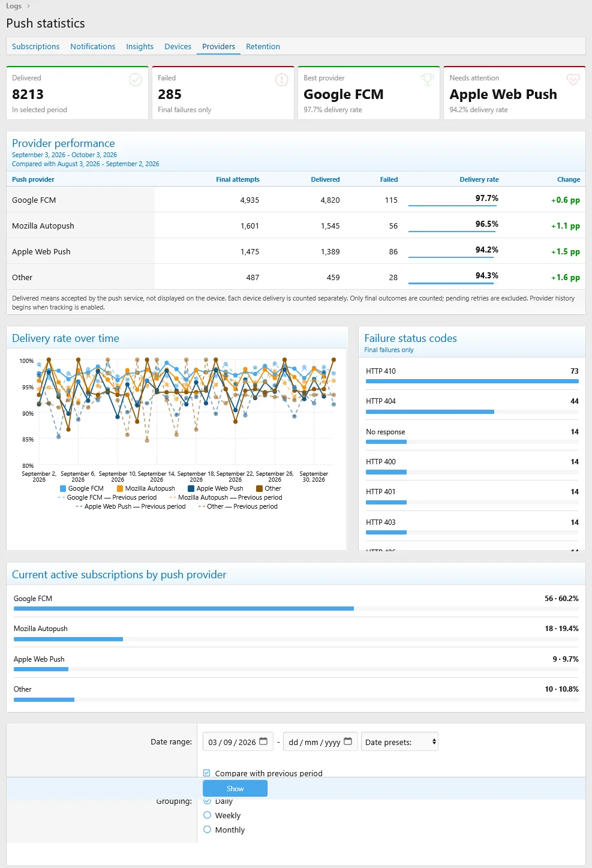Open the Insights tab
The image size is (592, 868).
coord(140,46)
